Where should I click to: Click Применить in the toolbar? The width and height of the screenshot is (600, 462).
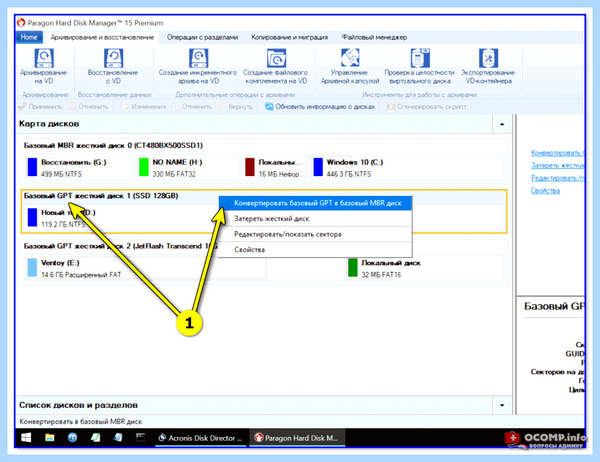(40, 107)
